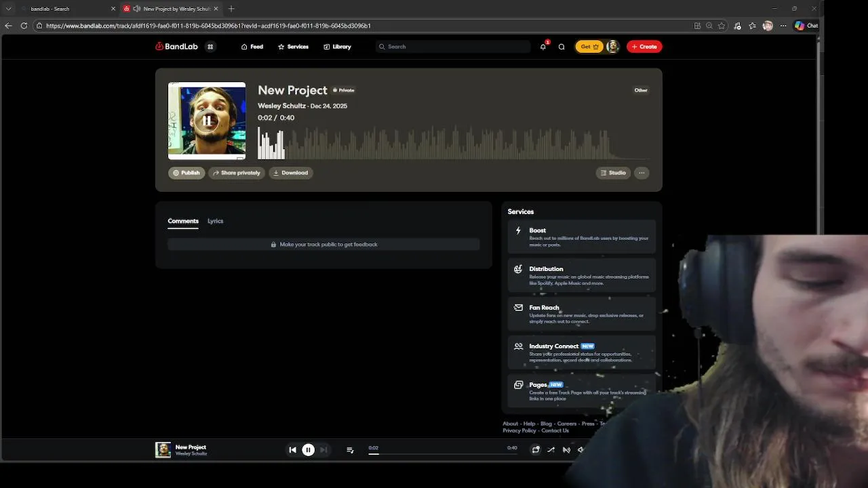868x488 pixels.
Task: Switch to the bandlab - Search browser tab
Action: click(64, 9)
